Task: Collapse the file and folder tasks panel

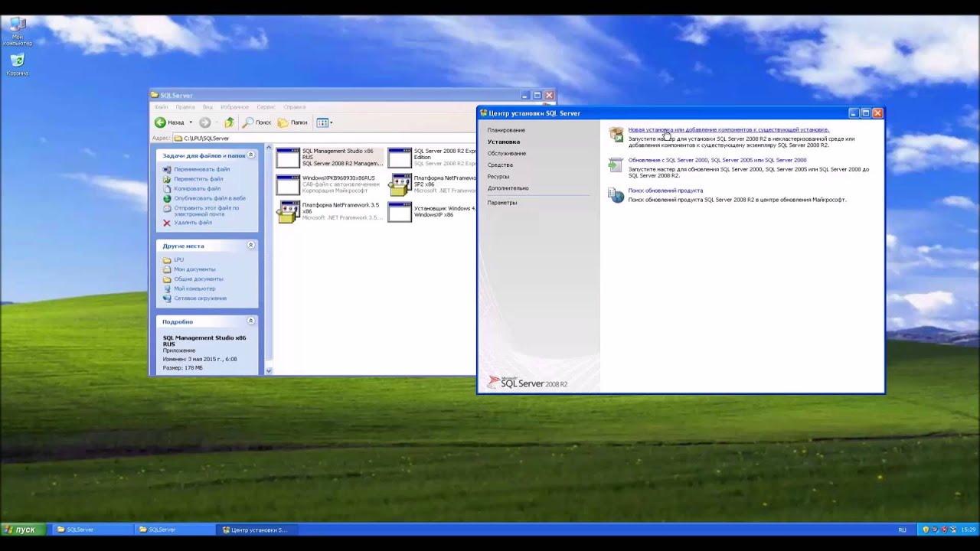Action: click(250, 155)
